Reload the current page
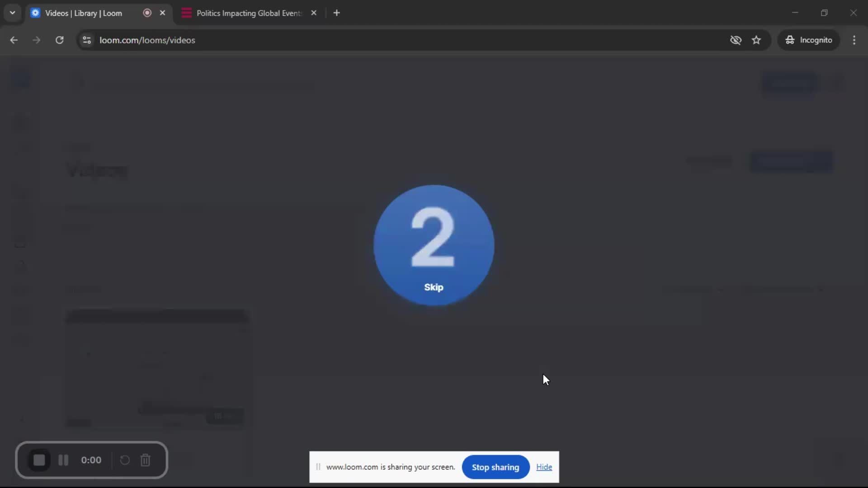This screenshot has width=868, height=488. (59, 40)
